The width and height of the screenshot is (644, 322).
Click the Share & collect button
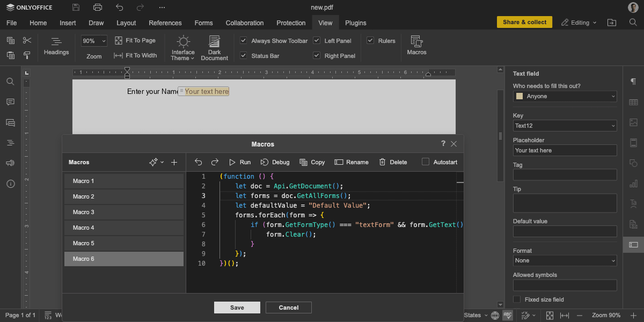pyautogui.click(x=524, y=22)
